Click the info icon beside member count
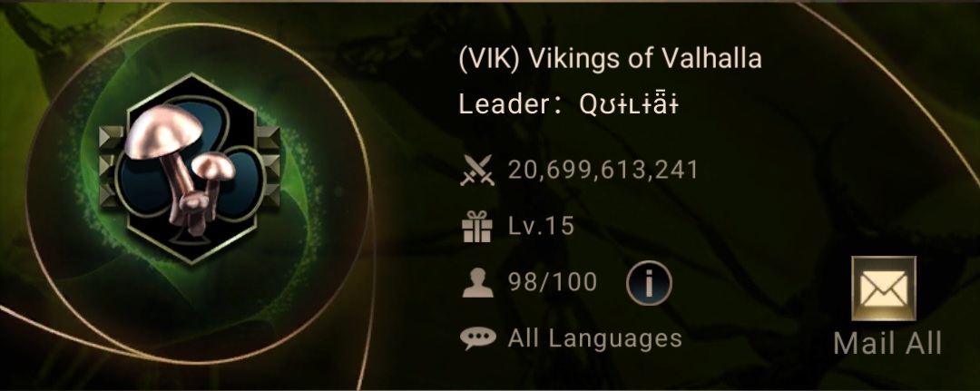The width and height of the screenshot is (980, 391). pyautogui.click(x=649, y=283)
